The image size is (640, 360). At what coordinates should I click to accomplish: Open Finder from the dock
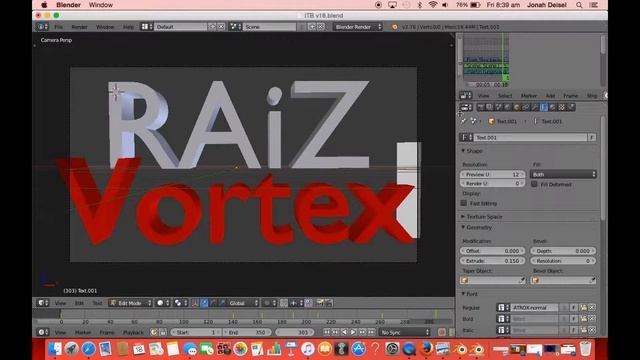[x=54, y=349]
